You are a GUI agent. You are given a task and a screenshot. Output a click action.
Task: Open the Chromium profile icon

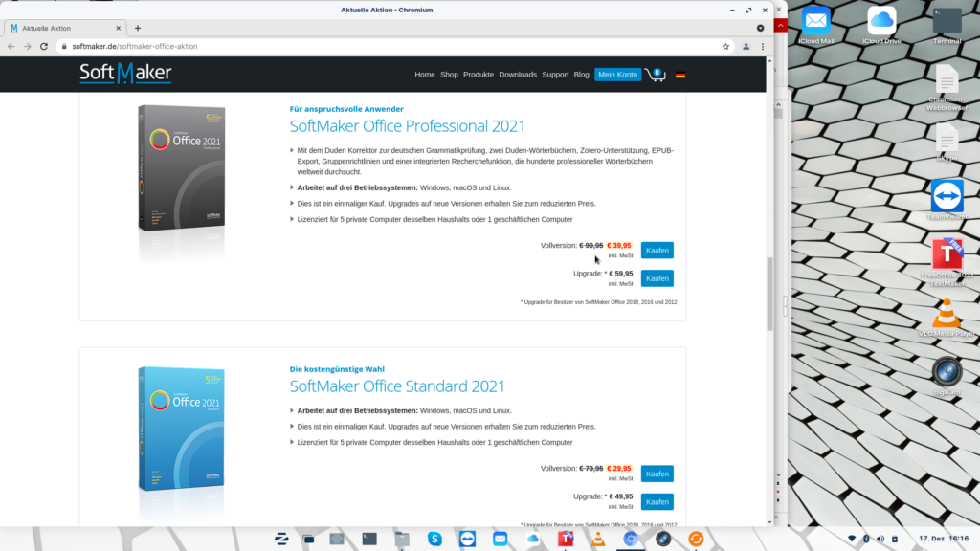click(746, 46)
